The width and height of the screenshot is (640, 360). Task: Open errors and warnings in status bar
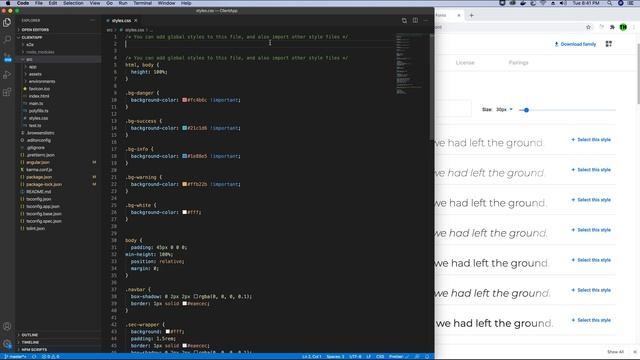pos(51,357)
